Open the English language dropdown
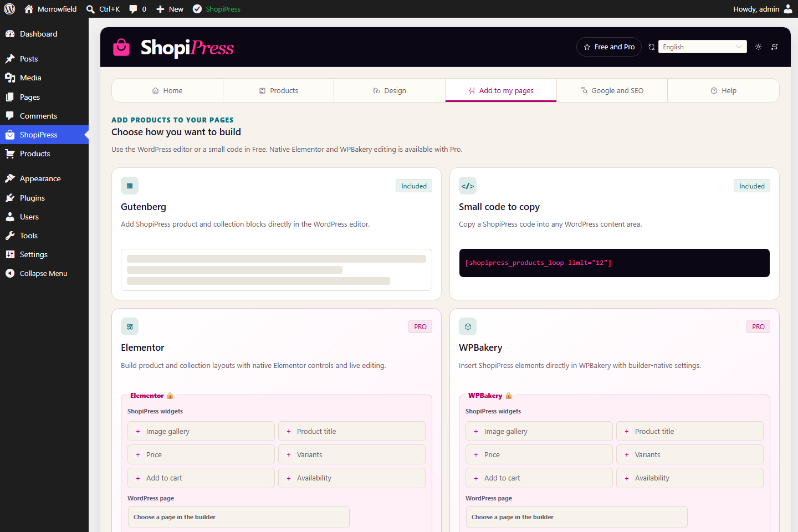The width and height of the screenshot is (798, 532). click(702, 47)
